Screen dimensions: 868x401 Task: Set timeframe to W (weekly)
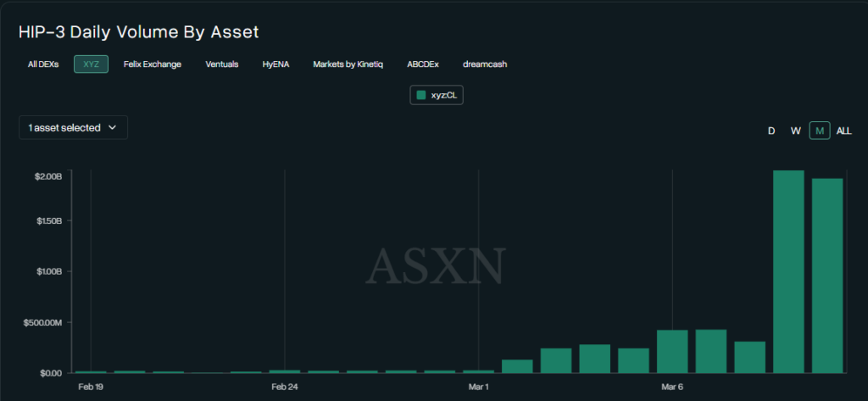click(x=795, y=131)
